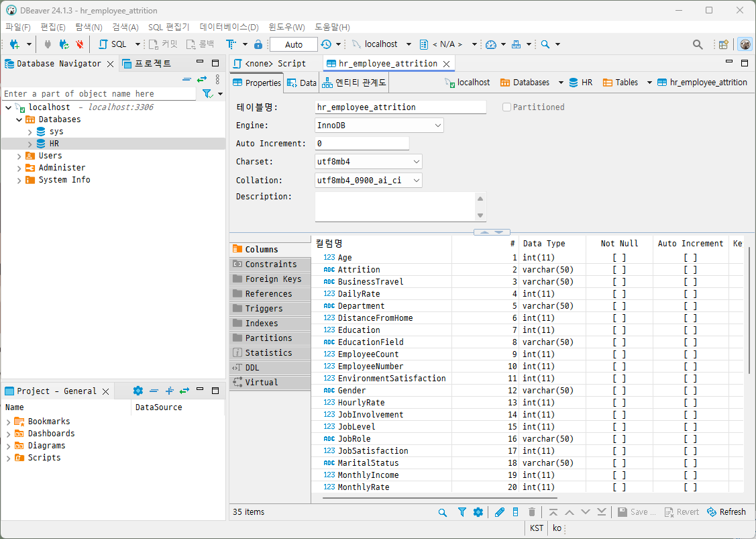Screen dimensions: 756x539
Task: Click the move to bottom arrow icon
Action: click(x=601, y=512)
